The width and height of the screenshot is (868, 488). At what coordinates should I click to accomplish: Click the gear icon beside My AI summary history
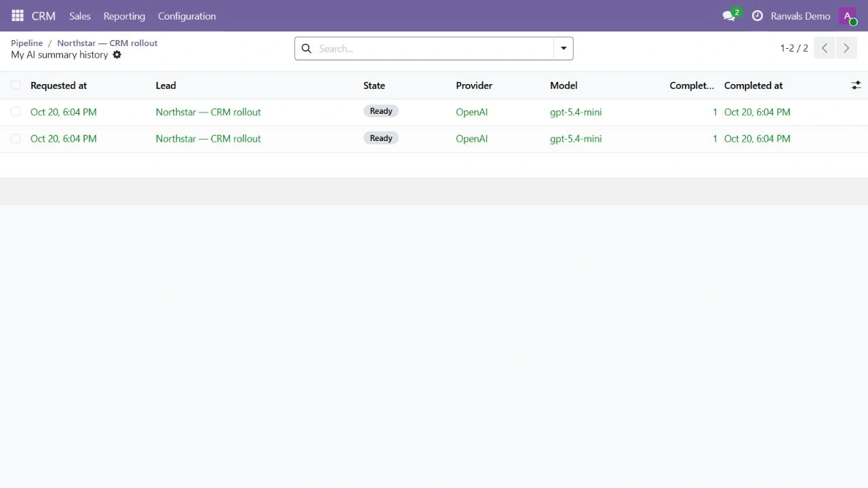point(117,55)
